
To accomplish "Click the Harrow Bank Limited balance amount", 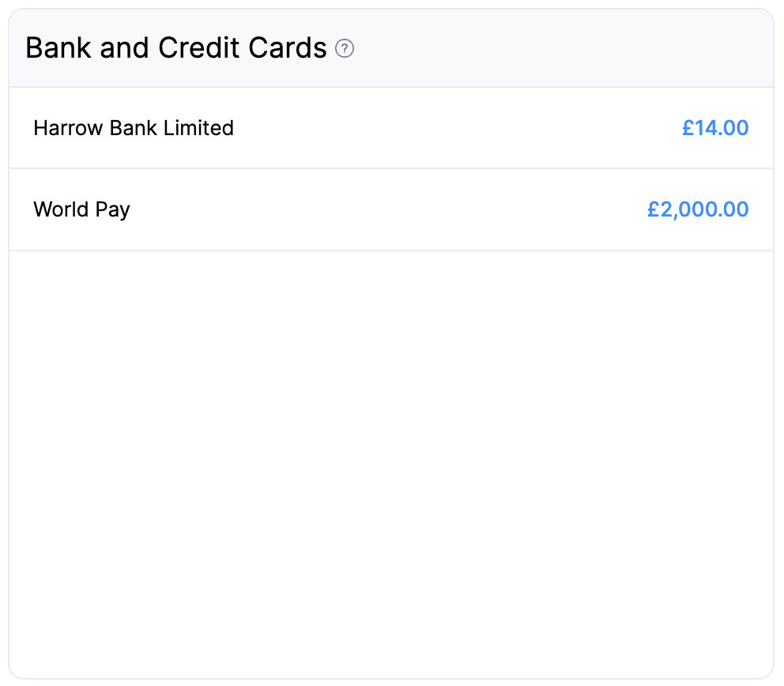I will (x=716, y=127).
